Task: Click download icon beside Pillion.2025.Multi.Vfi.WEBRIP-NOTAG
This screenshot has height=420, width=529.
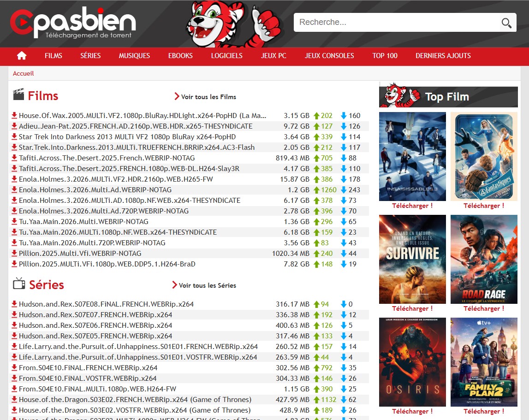Action: (14, 254)
